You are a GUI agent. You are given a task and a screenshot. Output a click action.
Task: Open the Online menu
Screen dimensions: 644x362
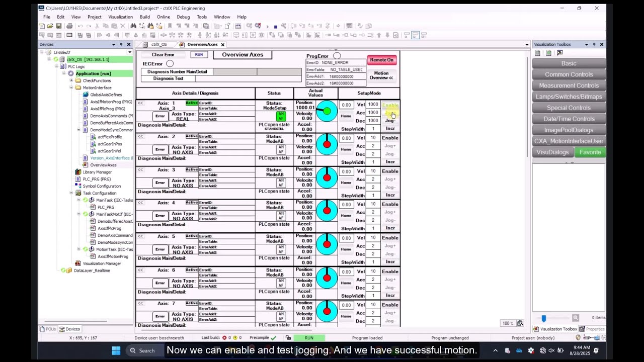click(163, 17)
